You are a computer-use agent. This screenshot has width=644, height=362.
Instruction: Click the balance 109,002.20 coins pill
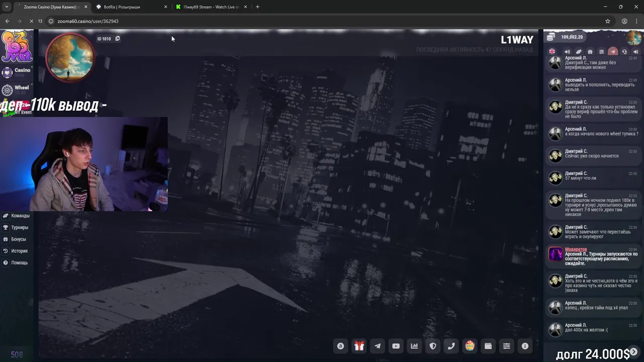pyautogui.click(x=566, y=37)
